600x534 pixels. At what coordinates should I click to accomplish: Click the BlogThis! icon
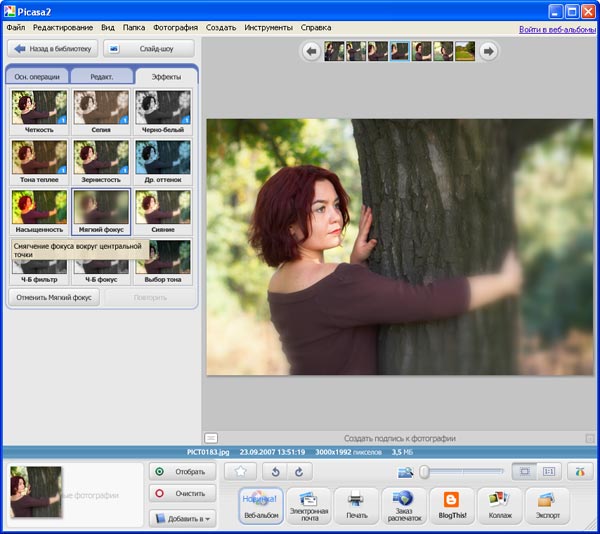[x=451, y=505]
